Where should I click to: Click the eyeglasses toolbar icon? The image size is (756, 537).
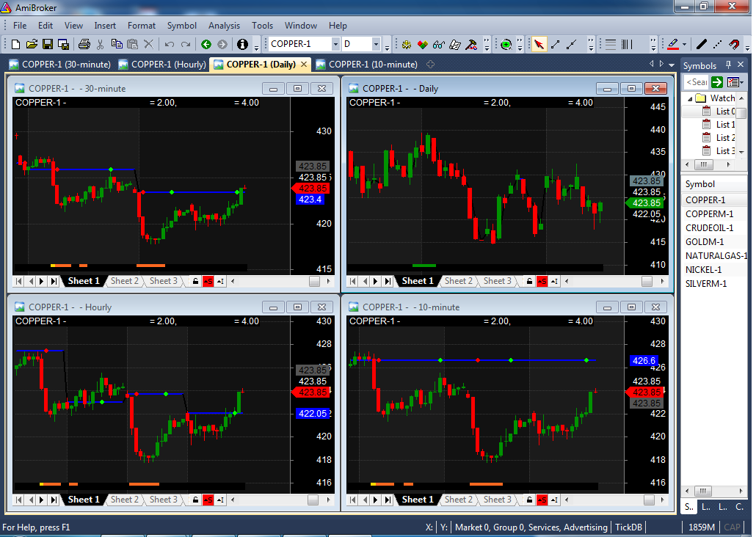[438, 44]
